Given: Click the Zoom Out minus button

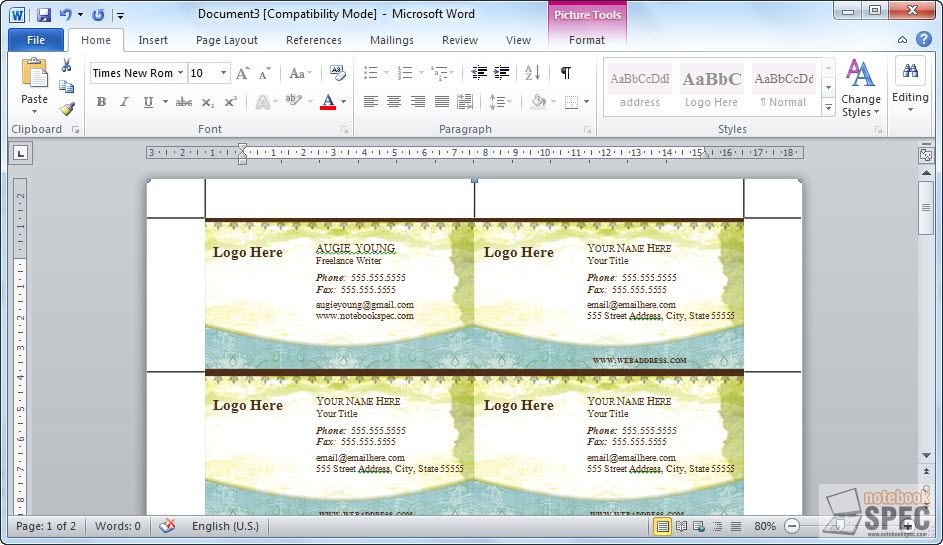Looking at the screenshot, I should 792,526.
